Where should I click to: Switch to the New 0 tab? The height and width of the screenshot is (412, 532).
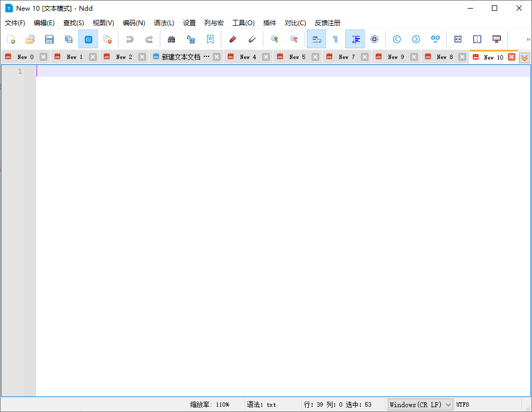point(25,57)
